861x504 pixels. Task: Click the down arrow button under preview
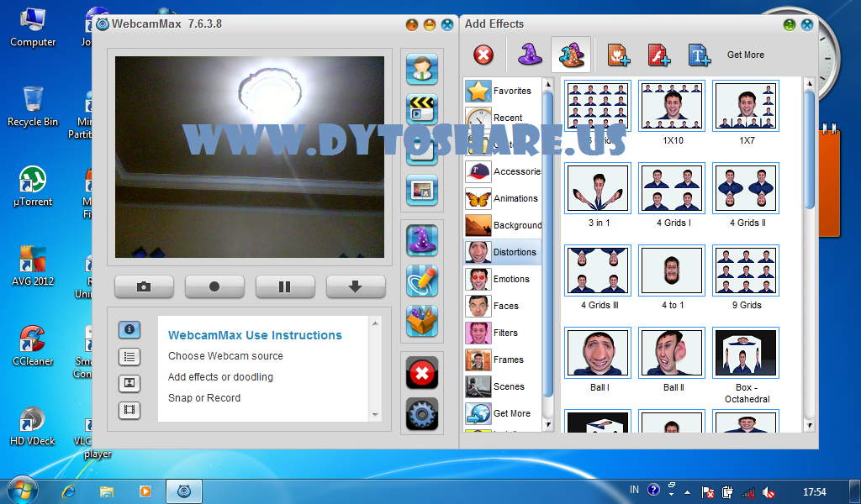pyautogui.click(x=356, y=286)
